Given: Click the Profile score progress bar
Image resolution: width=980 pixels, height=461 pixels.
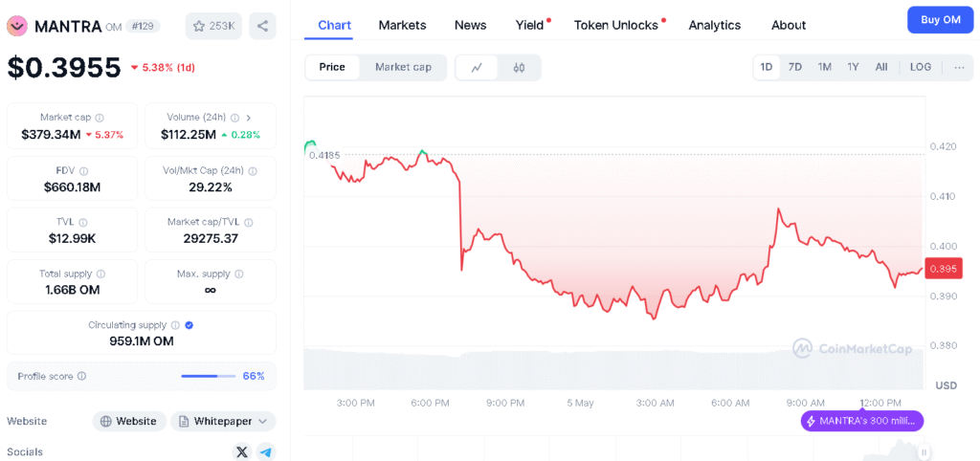Looking at the screenshot, I should click(x=208, y=376).
